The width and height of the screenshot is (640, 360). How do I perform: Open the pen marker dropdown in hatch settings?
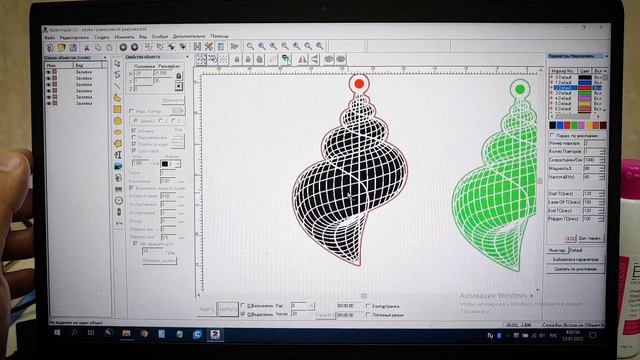[x=178, y=164]
